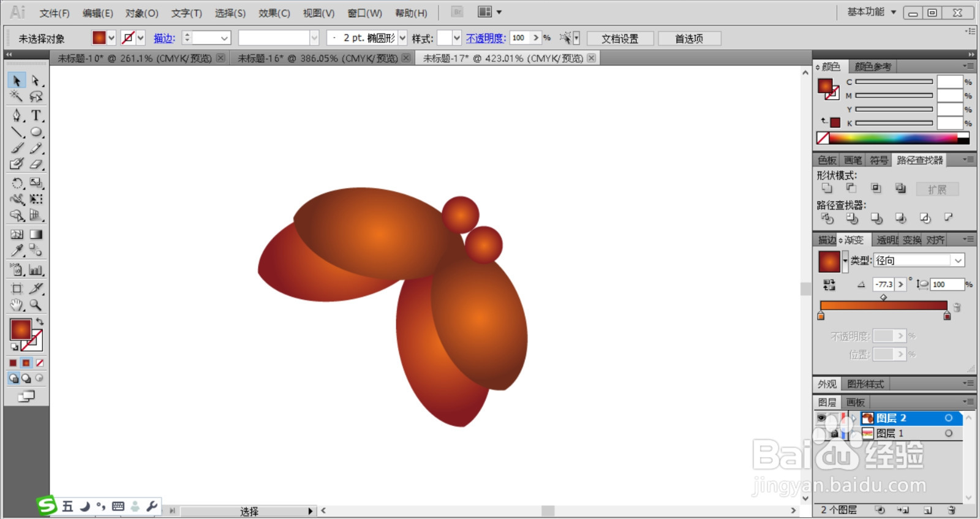
Task: Click target circle of 图层 2
Action: click(x=948, y=418)
